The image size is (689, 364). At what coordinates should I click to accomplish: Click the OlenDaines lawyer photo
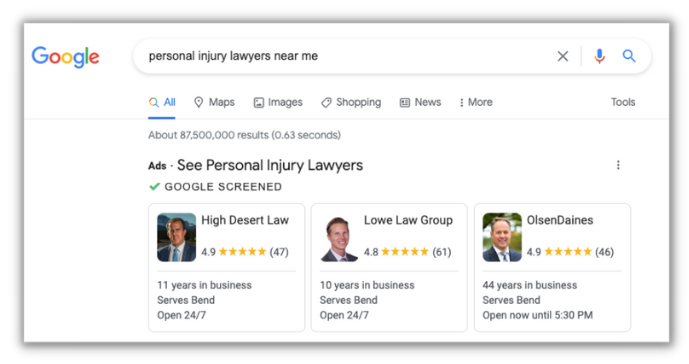point(502,237)
